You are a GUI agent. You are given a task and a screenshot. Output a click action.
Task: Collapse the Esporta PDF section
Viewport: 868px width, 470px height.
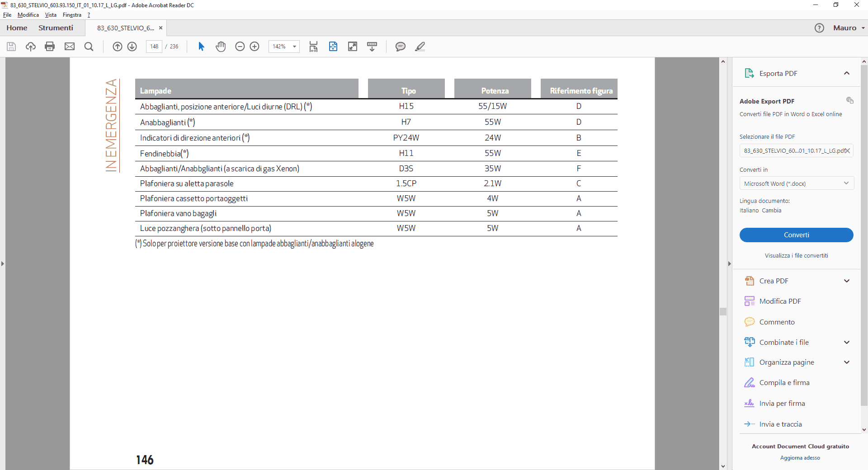(846, 73)
